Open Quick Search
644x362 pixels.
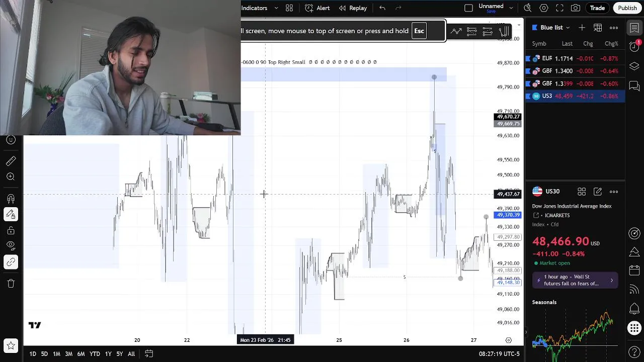[527, 8]
